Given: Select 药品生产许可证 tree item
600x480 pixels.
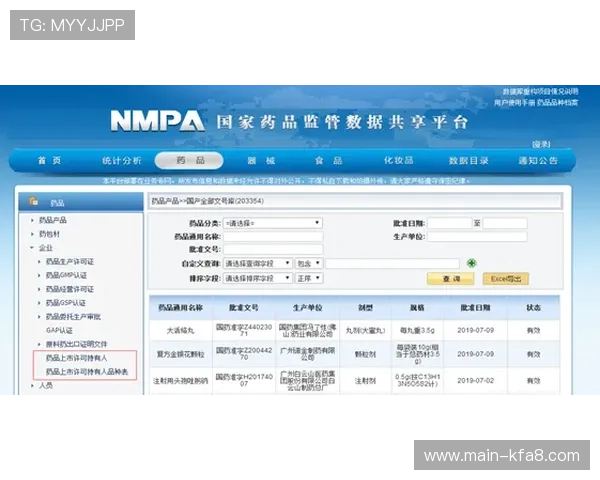Looking at the screenshot, I should [70, 262].
